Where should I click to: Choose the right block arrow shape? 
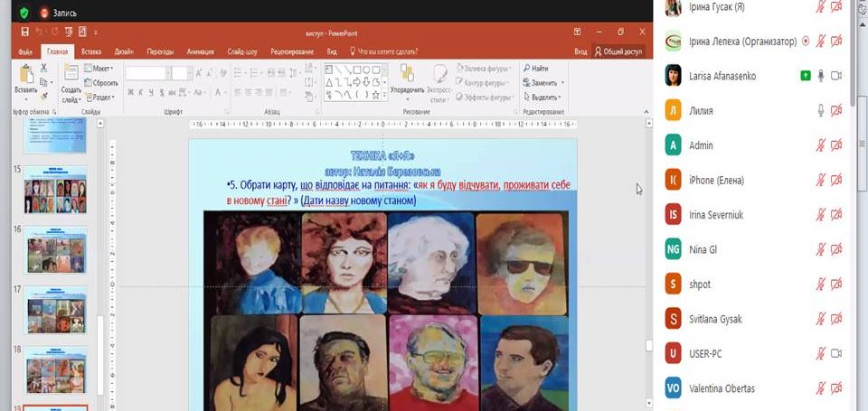[357, 82]
